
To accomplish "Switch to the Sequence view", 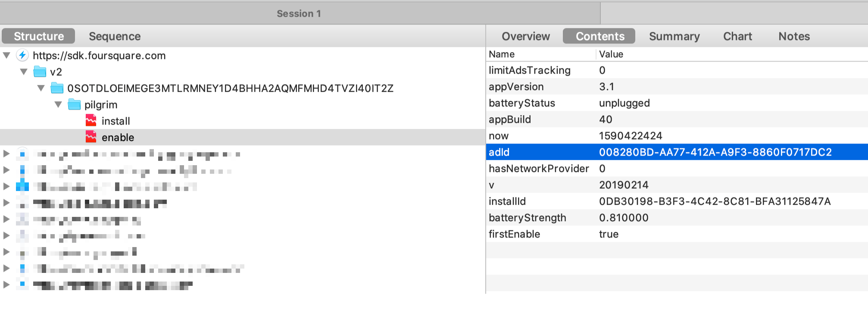I will (115, 36).
